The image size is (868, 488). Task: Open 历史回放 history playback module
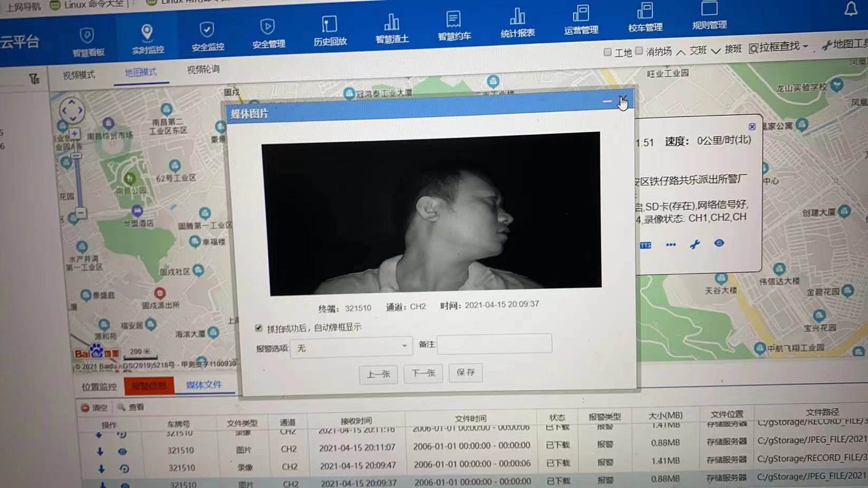pos(330,31)
